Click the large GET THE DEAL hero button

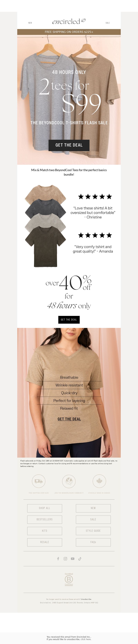coord(69,145)
